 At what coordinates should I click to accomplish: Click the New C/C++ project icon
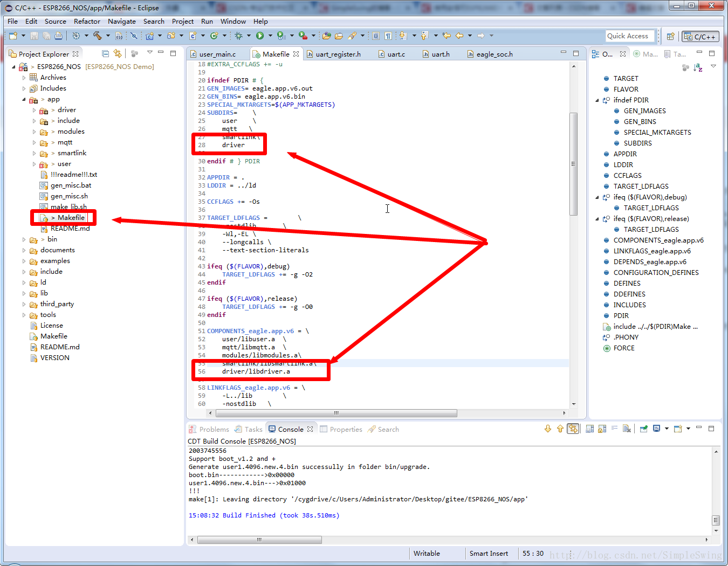pyautogui.click(x=150, y=36)
